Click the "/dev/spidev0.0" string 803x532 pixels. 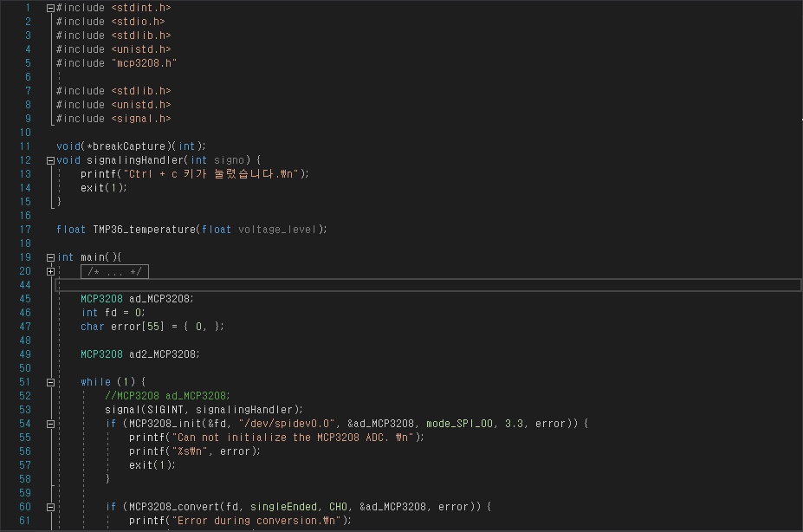[287, 424]
